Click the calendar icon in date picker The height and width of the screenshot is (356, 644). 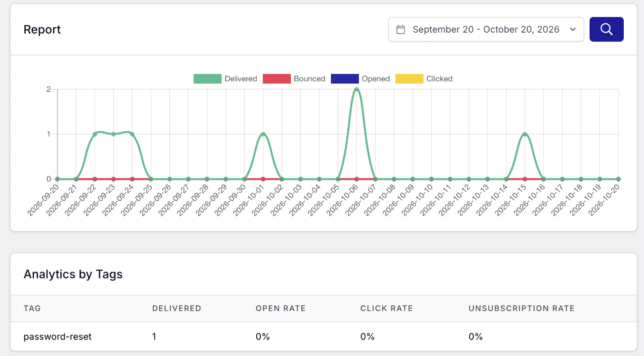(401, 29)
